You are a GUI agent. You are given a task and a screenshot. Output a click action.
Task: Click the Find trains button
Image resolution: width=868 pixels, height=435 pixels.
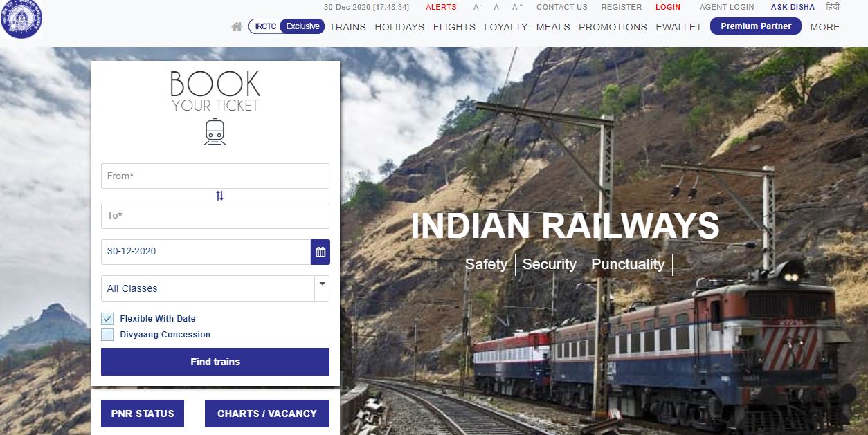pyautogui.click(x=215, y=362)
